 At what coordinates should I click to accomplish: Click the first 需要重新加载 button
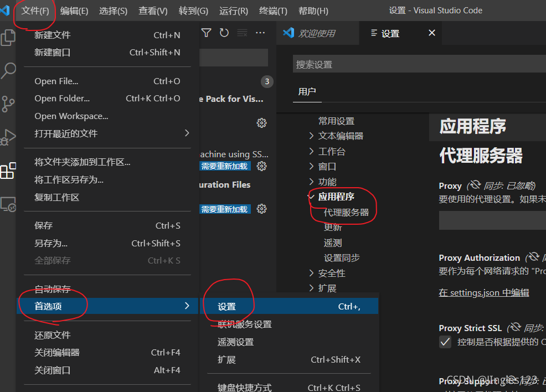(225, 166)
